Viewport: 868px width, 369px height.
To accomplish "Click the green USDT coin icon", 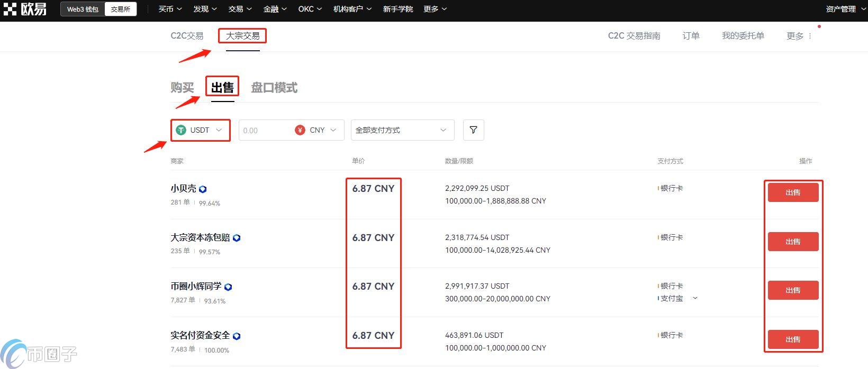I will tap(181, 130).
